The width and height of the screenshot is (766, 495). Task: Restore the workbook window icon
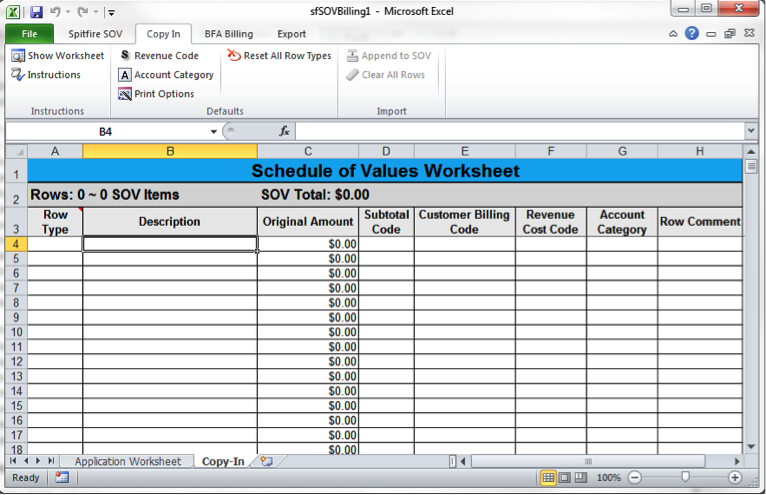[x=730, y=34]
